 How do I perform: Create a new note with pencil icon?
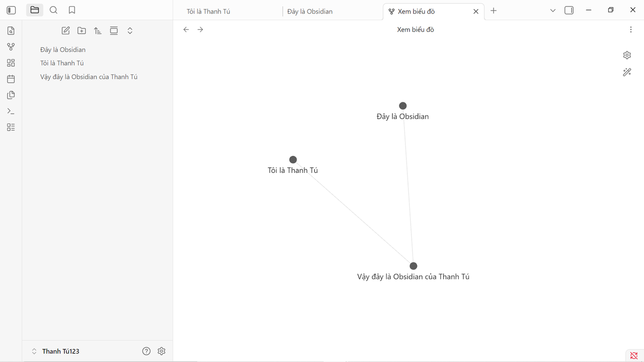65,31
